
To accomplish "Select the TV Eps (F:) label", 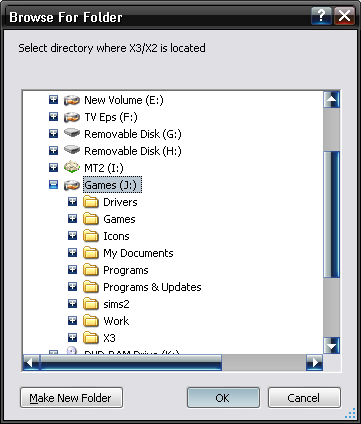I will click(111, 117).
